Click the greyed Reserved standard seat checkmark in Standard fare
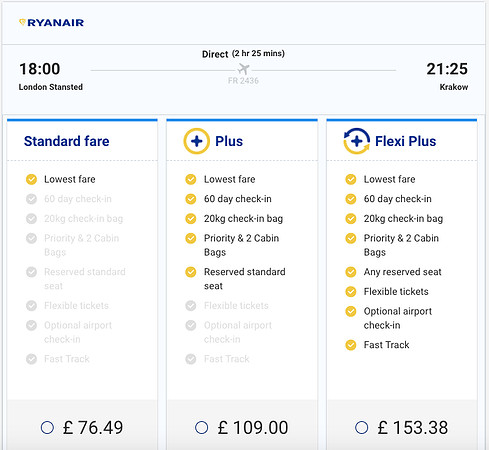Viewport: 489px width, 450px height. coord(31,272)
